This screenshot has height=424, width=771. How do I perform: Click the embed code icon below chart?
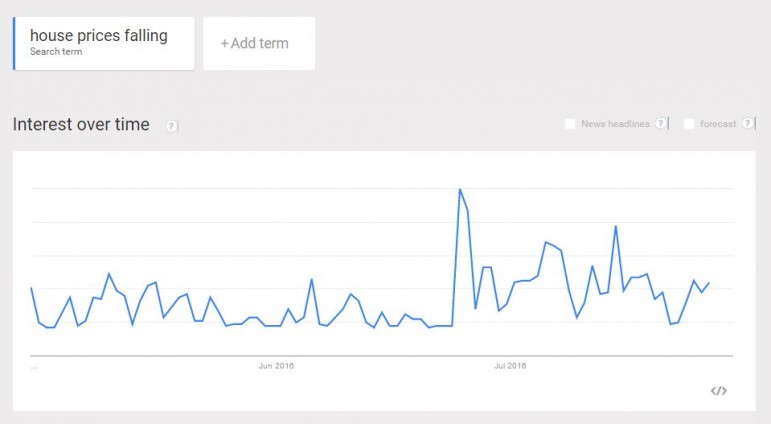(x=718, y=390)
